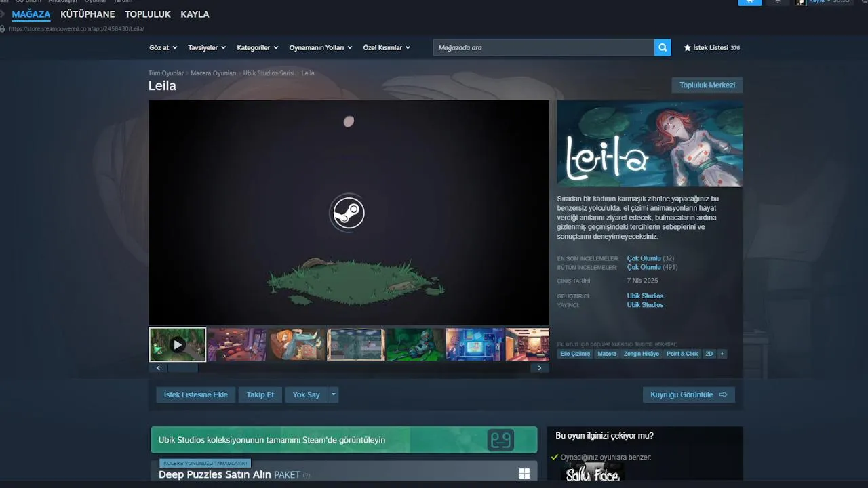
Task: Select the blue arcade room thumbnail
Action: 475,344
